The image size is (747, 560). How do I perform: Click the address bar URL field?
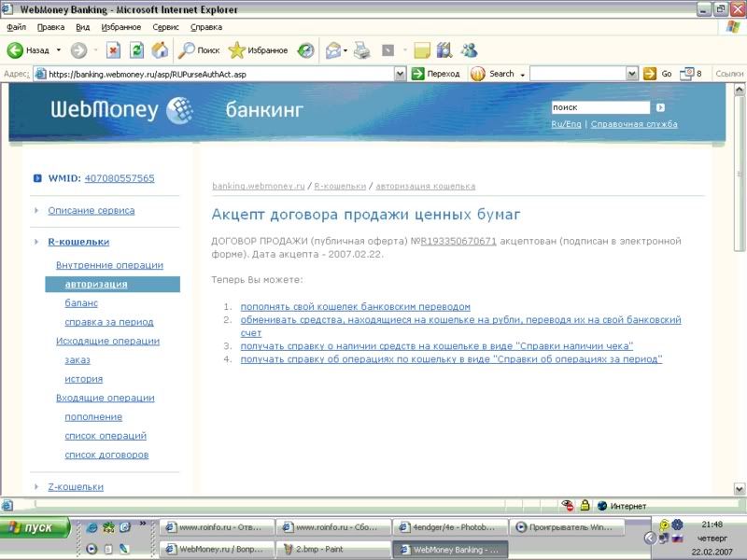(x=215, y=74)
